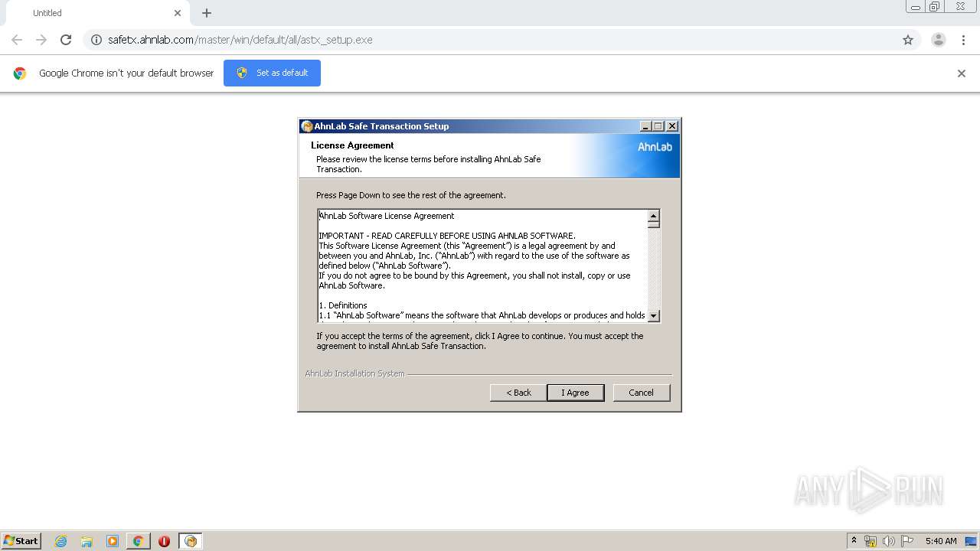
Task: Open Chrome three-dot menu
Action: click(x=963, y=40)
